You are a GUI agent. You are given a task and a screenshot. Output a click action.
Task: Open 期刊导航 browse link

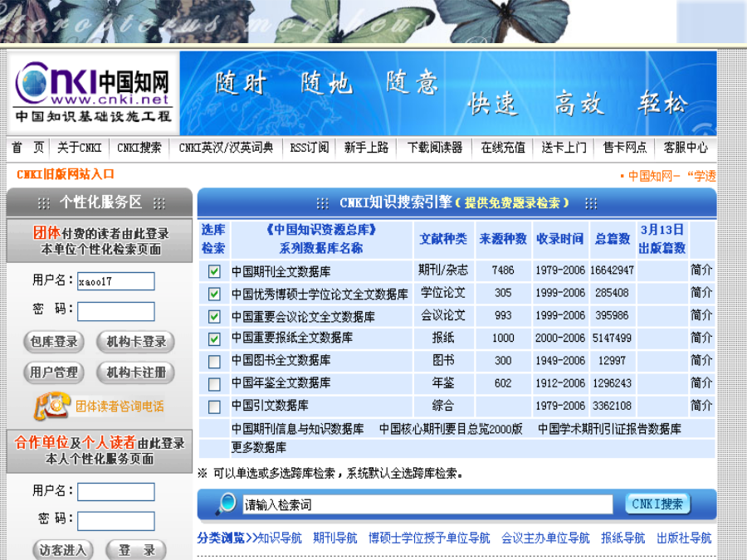335,538
